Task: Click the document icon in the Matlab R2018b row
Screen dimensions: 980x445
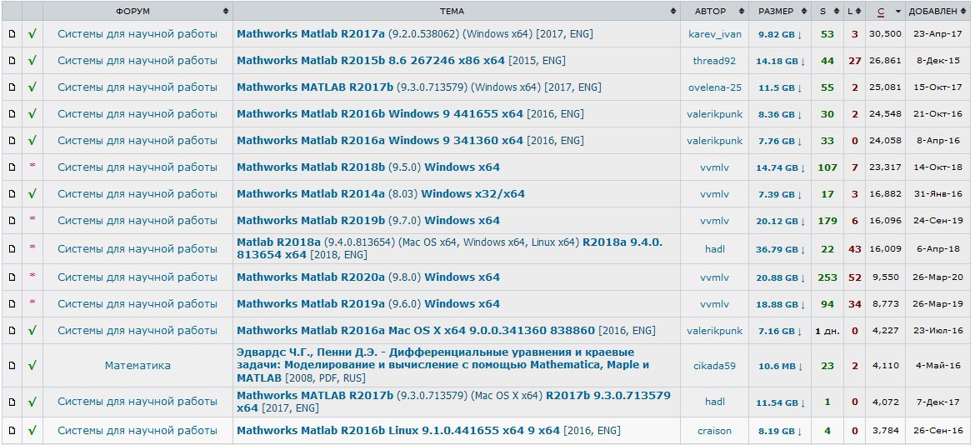Action: click(12, 167)
